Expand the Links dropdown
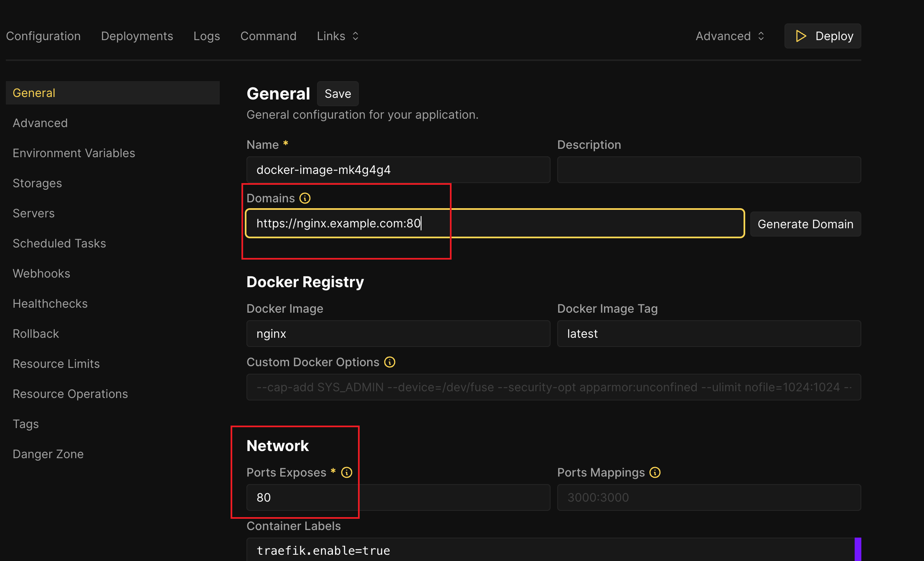This screenshot has width=924, height=561. tap(338, 36)
